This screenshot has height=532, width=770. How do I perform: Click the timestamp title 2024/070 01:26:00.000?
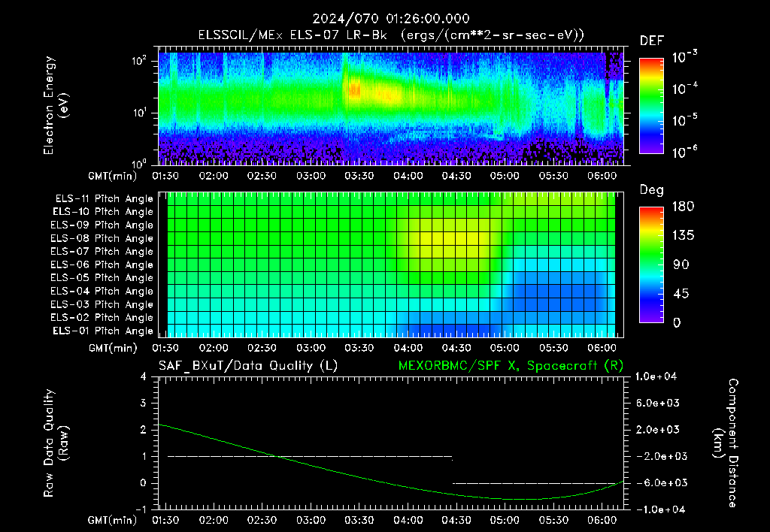point(391,19)
